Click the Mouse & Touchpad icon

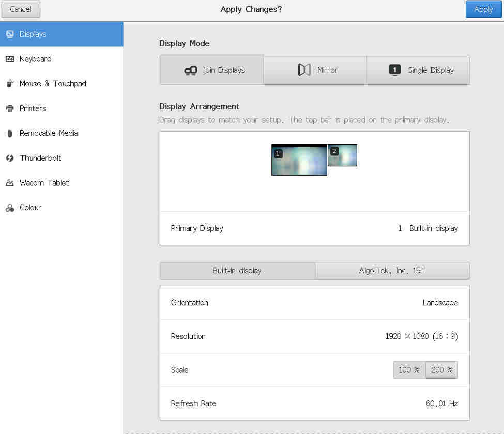coord(10,84)
